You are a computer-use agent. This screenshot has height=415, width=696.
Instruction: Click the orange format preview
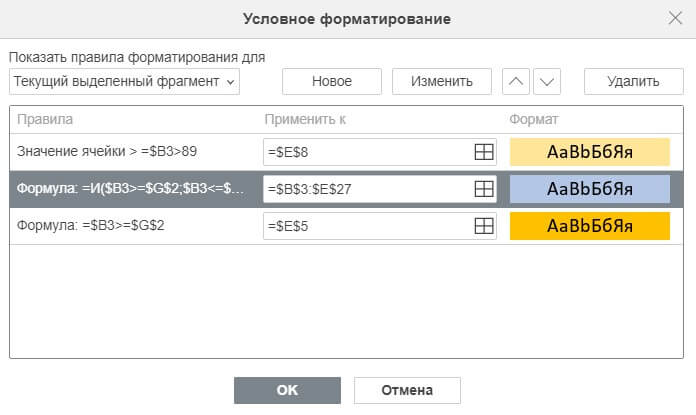click(589, 226)
